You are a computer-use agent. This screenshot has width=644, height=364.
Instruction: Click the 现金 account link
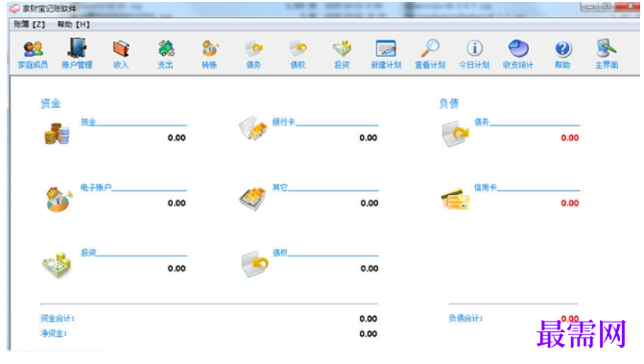[x=88, y=122]
